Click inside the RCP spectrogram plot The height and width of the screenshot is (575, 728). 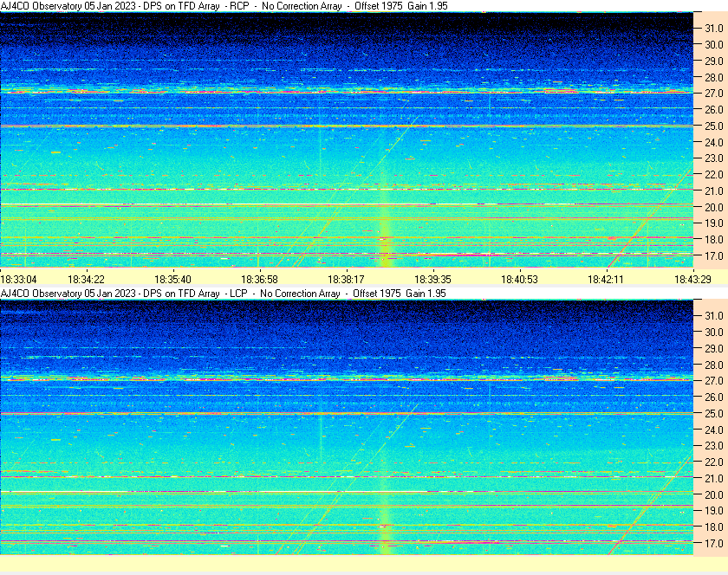click(x=347, y=139)
